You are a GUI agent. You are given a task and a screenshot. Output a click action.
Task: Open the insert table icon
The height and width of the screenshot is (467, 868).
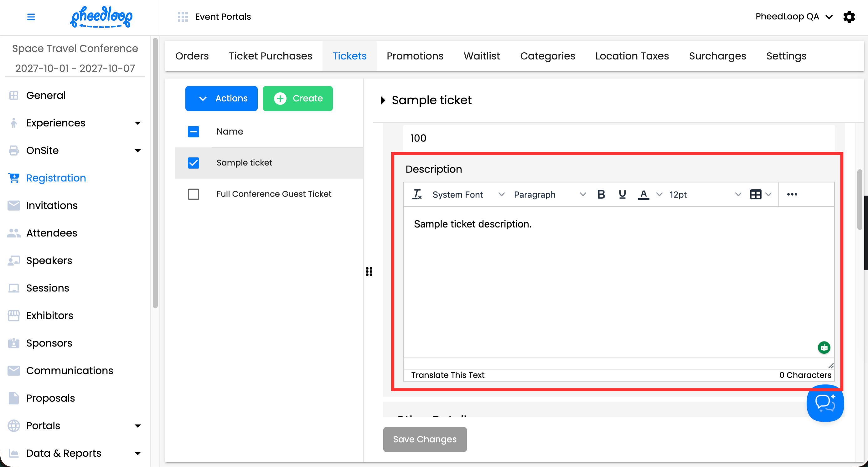756,194
